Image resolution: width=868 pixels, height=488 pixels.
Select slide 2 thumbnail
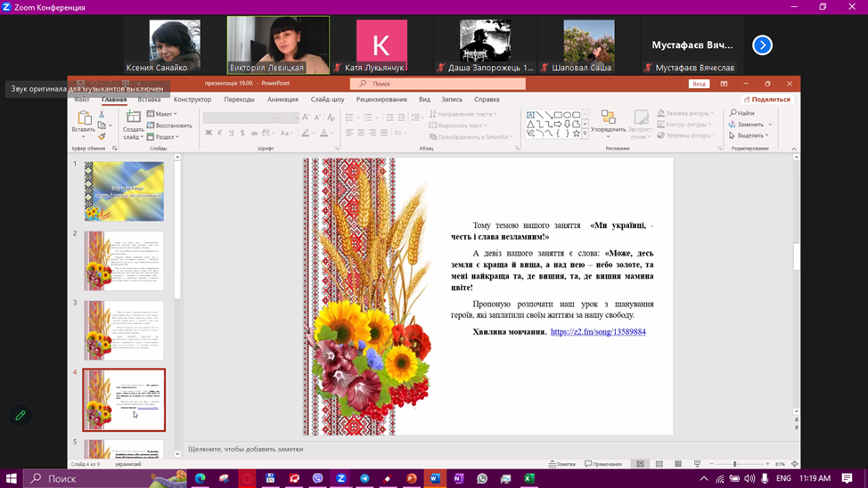124,261
